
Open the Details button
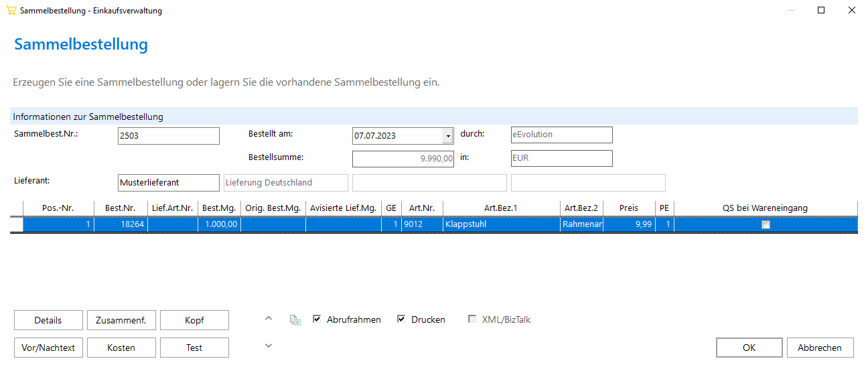[48, 320]
